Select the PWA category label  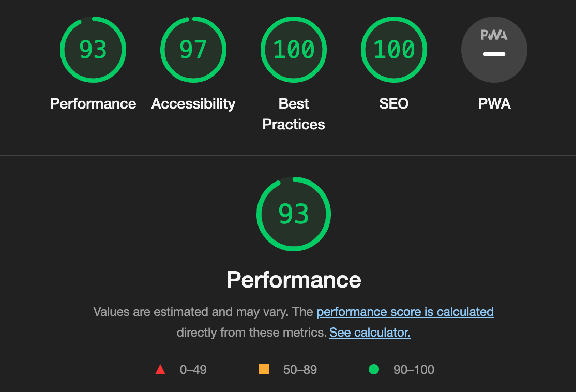pos(494,104)
